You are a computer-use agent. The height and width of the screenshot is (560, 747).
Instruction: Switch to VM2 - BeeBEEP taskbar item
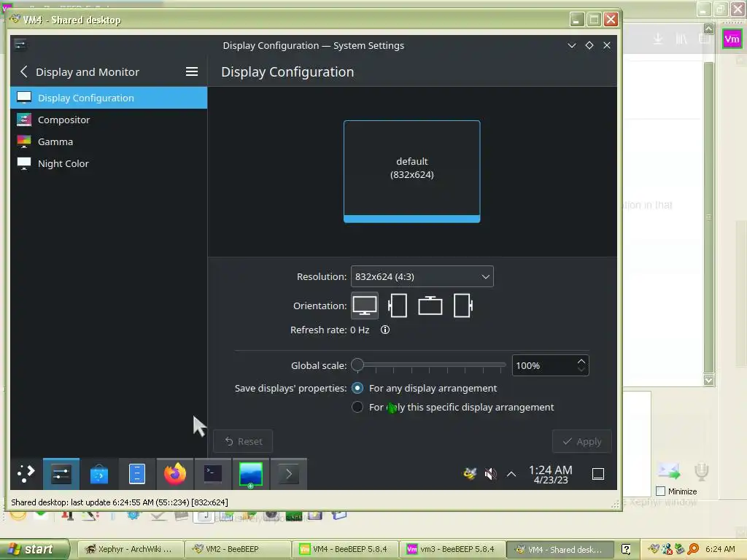pyautogui.click(x=237, y=549)
